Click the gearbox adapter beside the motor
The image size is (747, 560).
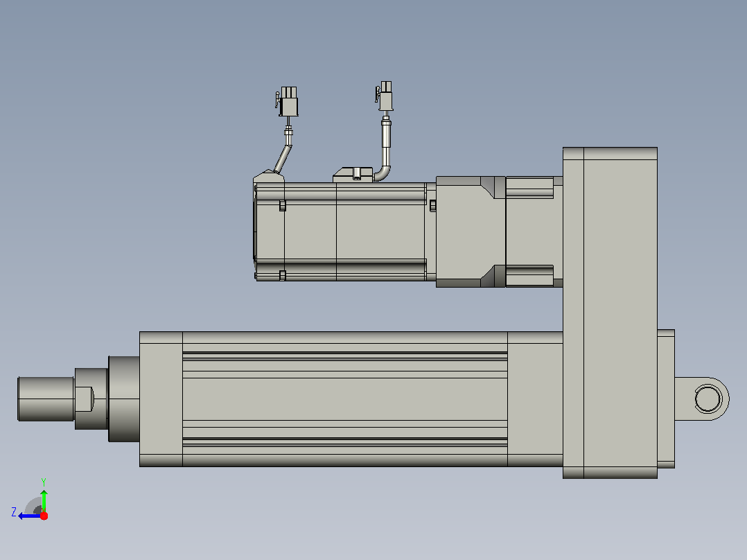coord(471,231)
